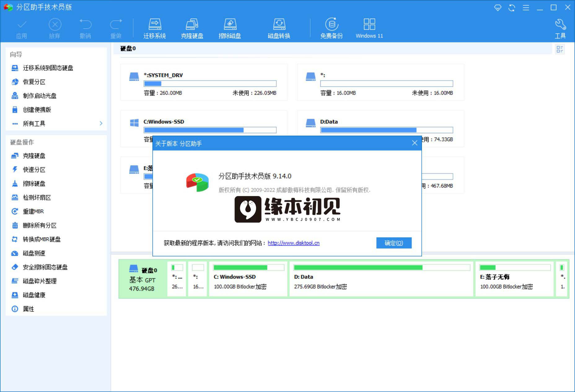575x392 pixels.
Task: Click the 安全擦除固态硬盘 eraser icon
Action: (15, 267)
